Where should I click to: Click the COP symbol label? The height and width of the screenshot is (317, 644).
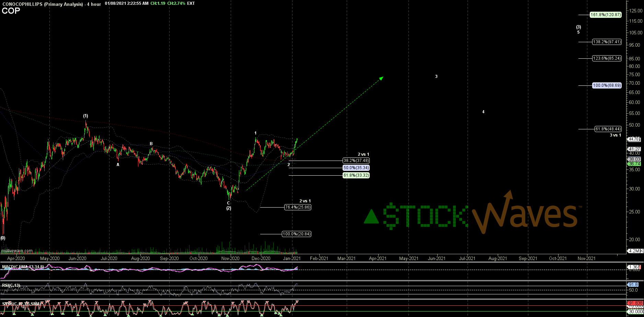pos(11,11)
